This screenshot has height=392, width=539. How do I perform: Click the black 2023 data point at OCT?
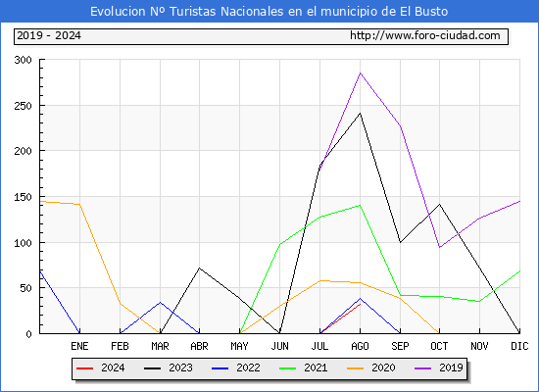click(x=439, y=204)
